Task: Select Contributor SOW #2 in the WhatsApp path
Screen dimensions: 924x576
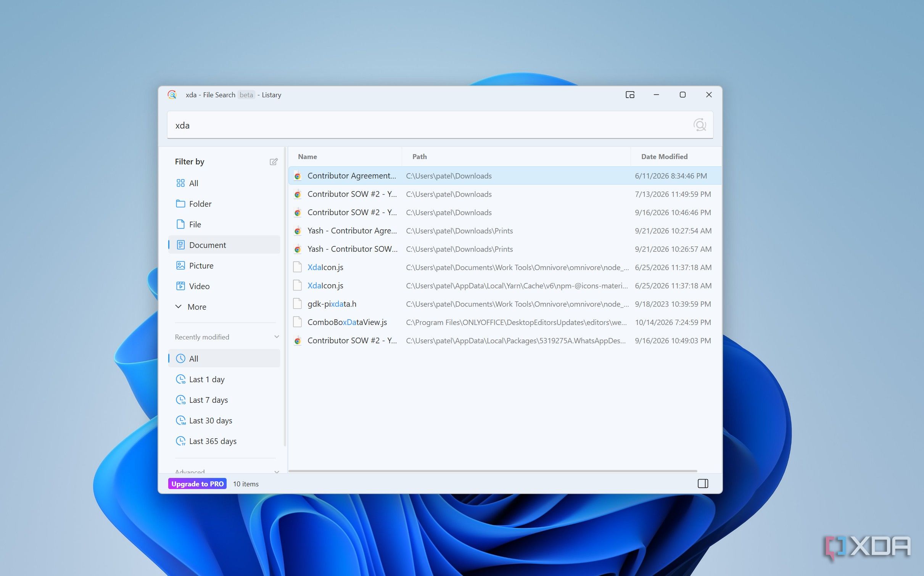Action: [505, 341]
